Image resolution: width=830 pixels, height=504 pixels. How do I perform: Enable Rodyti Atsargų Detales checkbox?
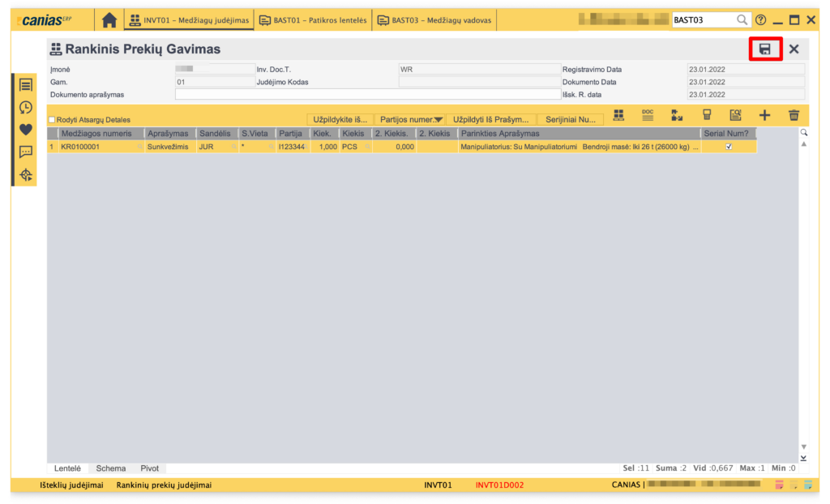click(53, 120)
